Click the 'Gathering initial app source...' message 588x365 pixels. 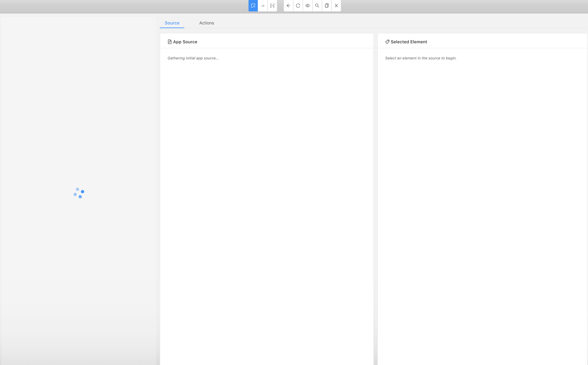point(193,58)
